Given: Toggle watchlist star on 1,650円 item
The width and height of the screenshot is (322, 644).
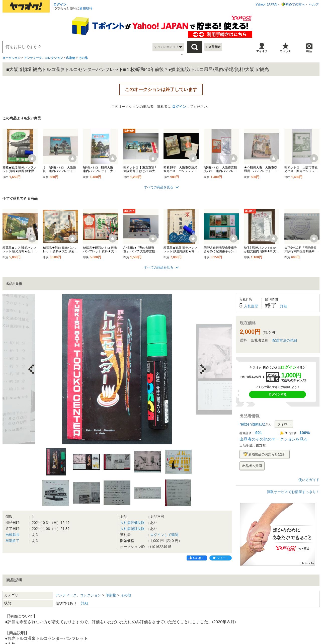Looking at the screenshot, I should click(x=32, y=158).
